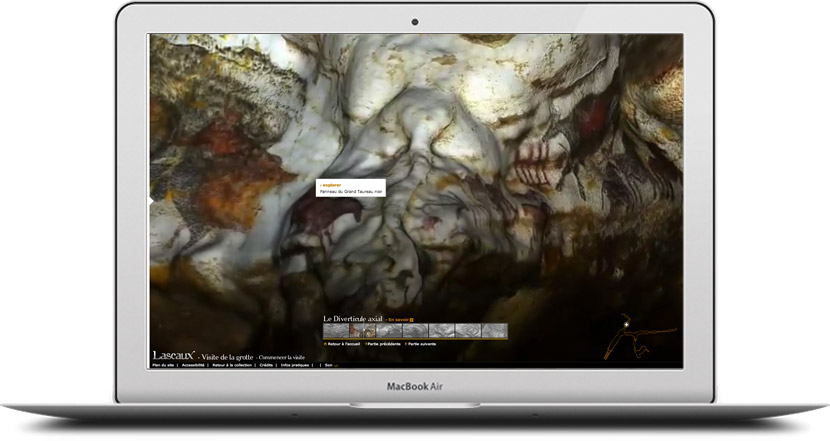Click 'Commencer la visite' link

(281, 357)
